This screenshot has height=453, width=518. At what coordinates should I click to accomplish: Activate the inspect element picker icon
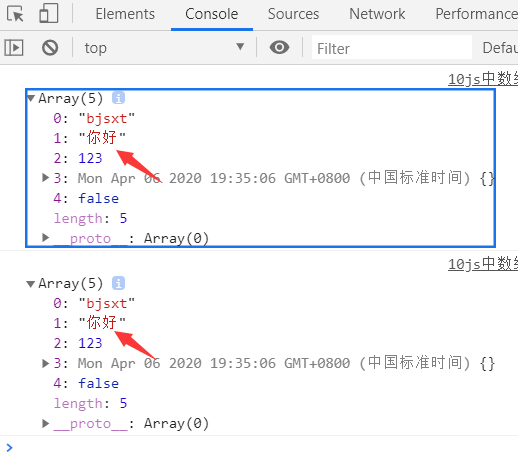coord(15,14)
